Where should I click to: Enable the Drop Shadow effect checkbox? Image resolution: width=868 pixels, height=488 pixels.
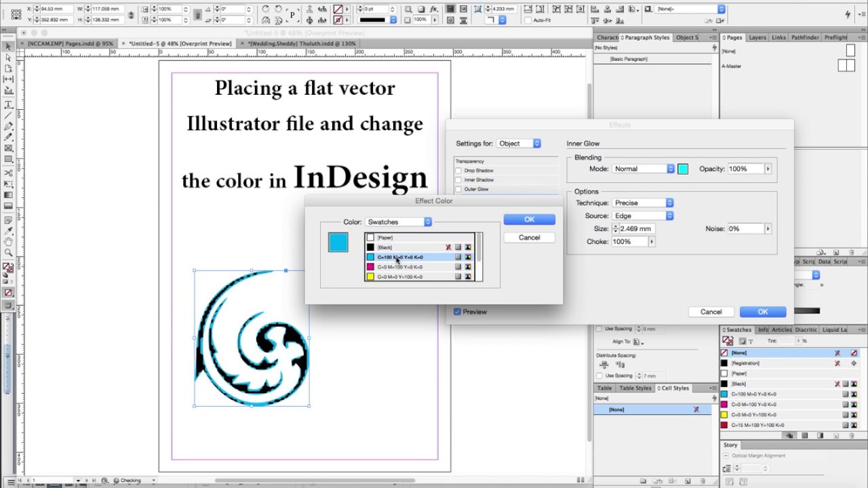coord(459,170)
